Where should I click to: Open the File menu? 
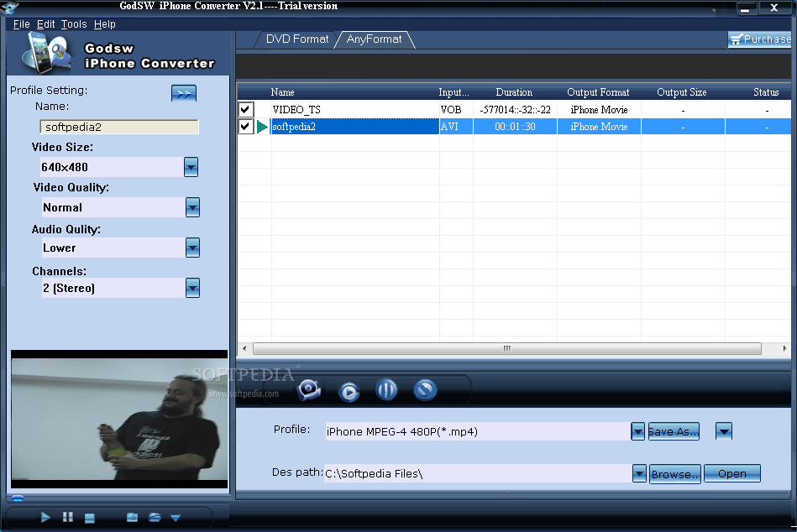tap(21, 23)
